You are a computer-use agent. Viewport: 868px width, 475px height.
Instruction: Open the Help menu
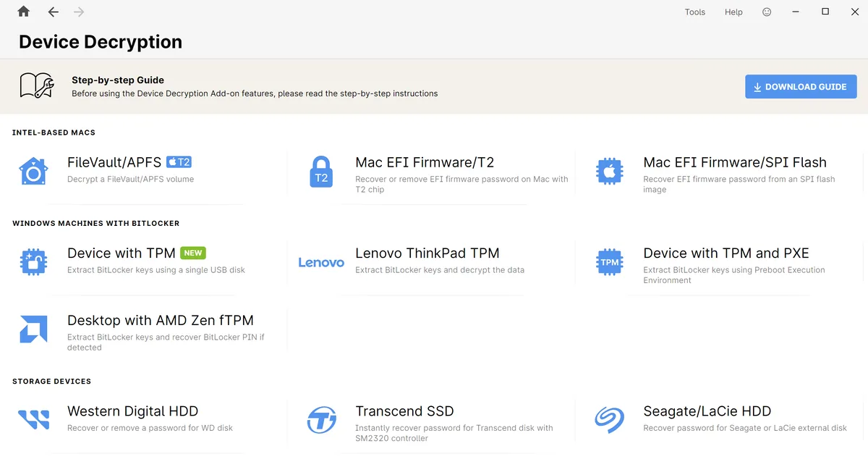click(733, 12)
